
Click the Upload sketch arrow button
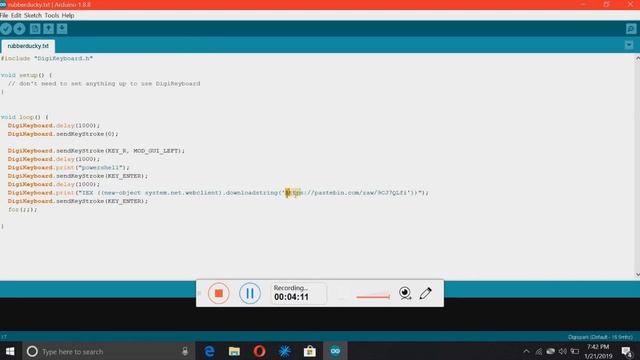point(19,29)
